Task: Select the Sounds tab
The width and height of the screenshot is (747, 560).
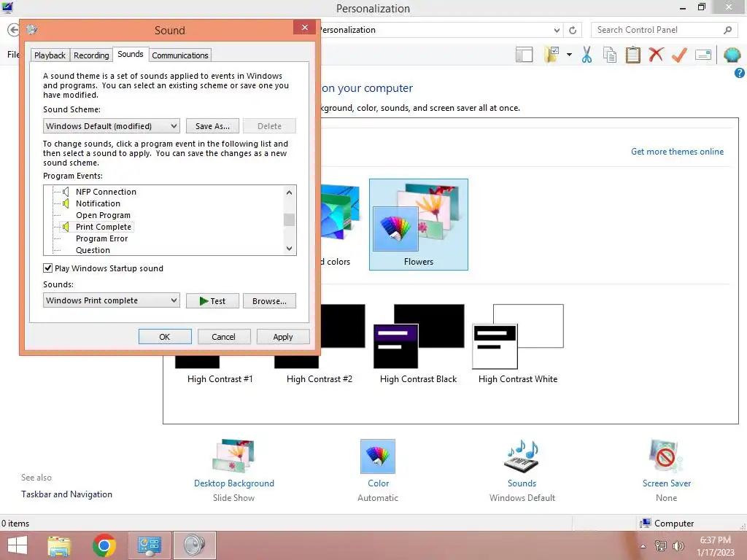Action: pyautogui.click(x=131, y=54)
